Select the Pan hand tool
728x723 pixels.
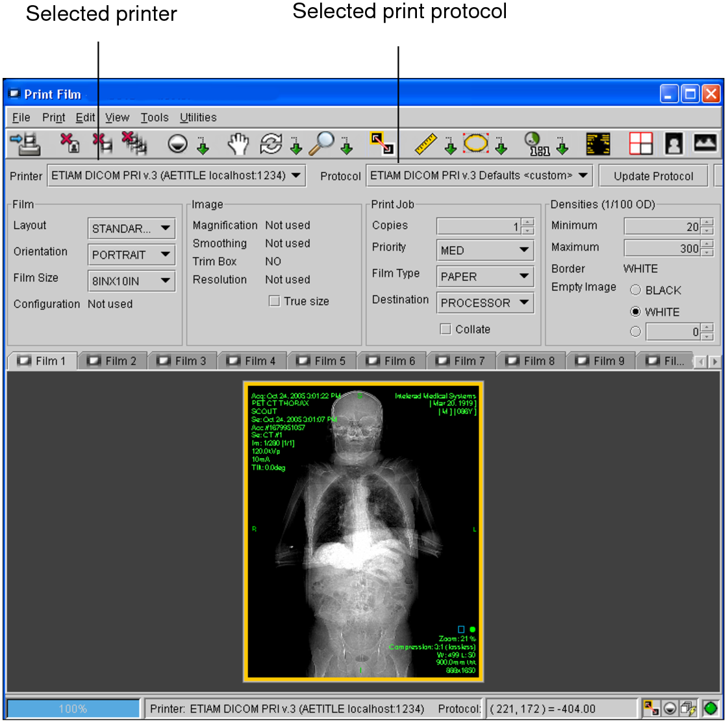[238, 144]
